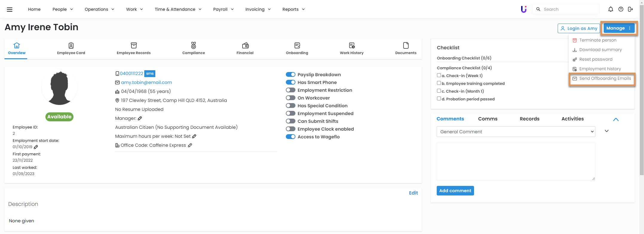Screen dimensions: 644x234
Task: Click the page vertical scrollbar
Action: click(641, 90)
